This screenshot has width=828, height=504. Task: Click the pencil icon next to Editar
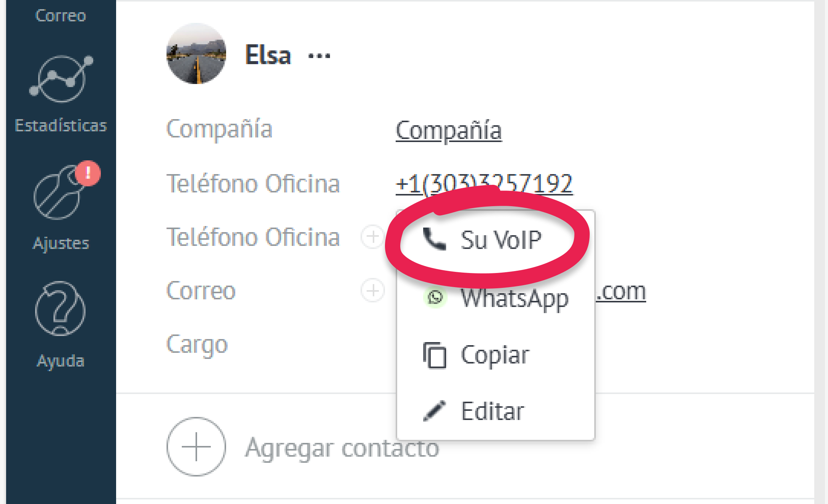pyautogui.click(x=435, y=411)
